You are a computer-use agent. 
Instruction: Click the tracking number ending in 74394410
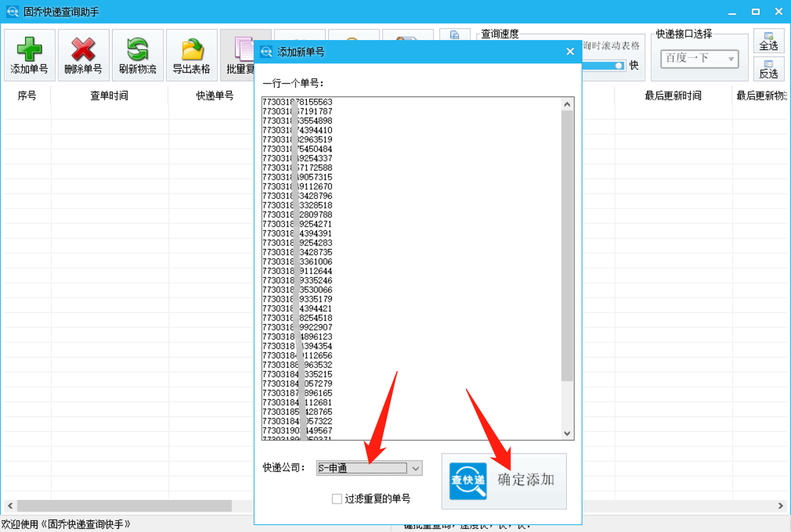297,130
